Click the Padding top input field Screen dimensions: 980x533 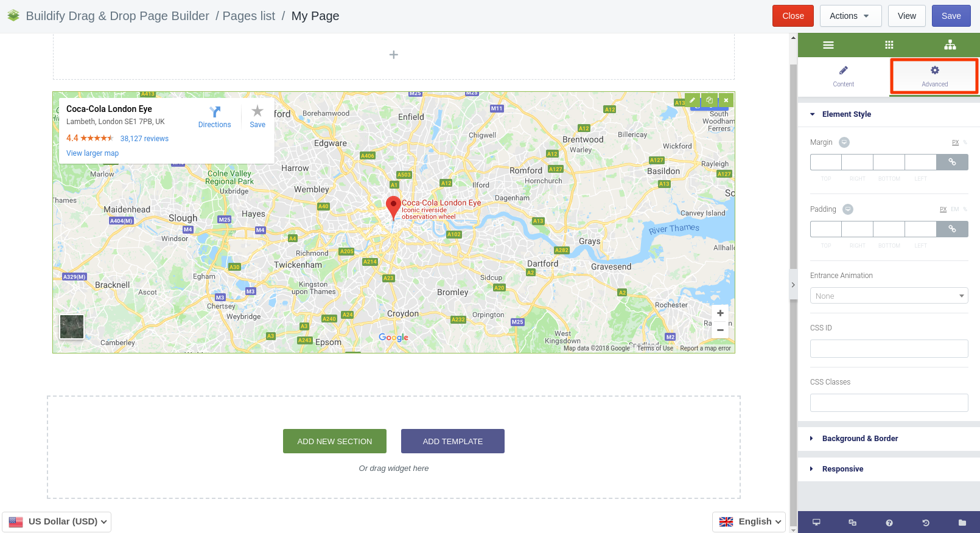point(826,229)
